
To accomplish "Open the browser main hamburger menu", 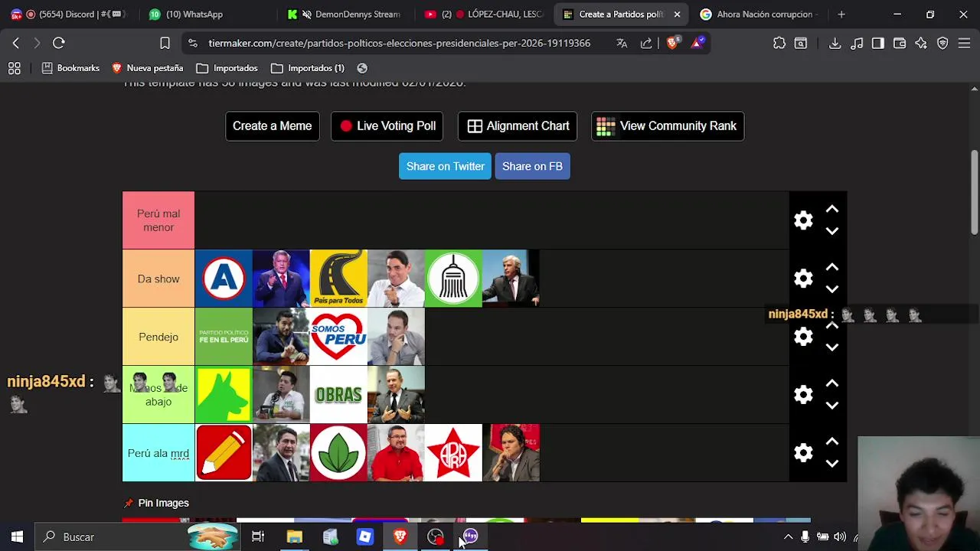I will 965,43.
